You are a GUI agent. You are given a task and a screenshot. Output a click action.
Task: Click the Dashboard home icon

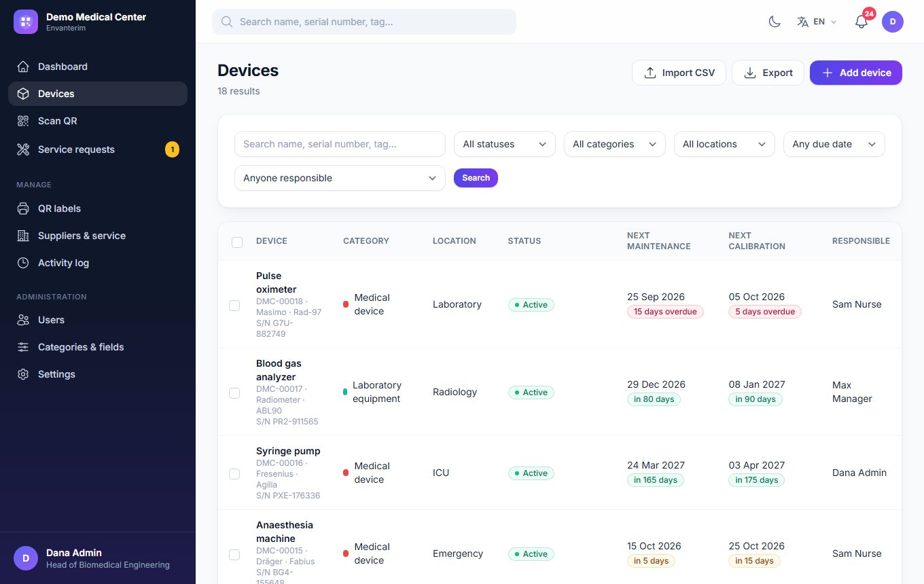[x=23, y=67]
